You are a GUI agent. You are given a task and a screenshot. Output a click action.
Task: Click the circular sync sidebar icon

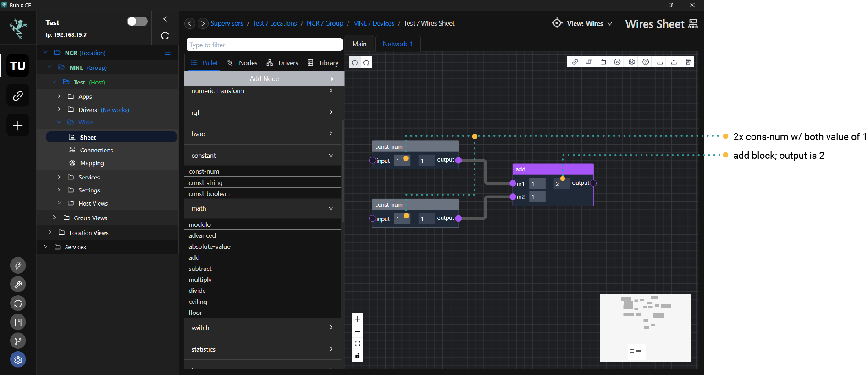click(18, 303)
